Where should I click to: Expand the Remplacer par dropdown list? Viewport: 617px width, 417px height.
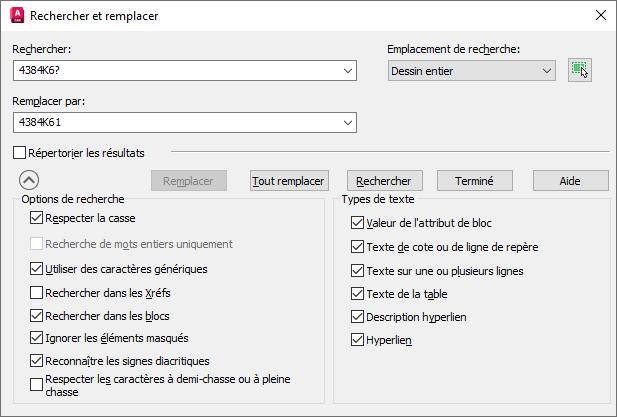tap(347, 122)
